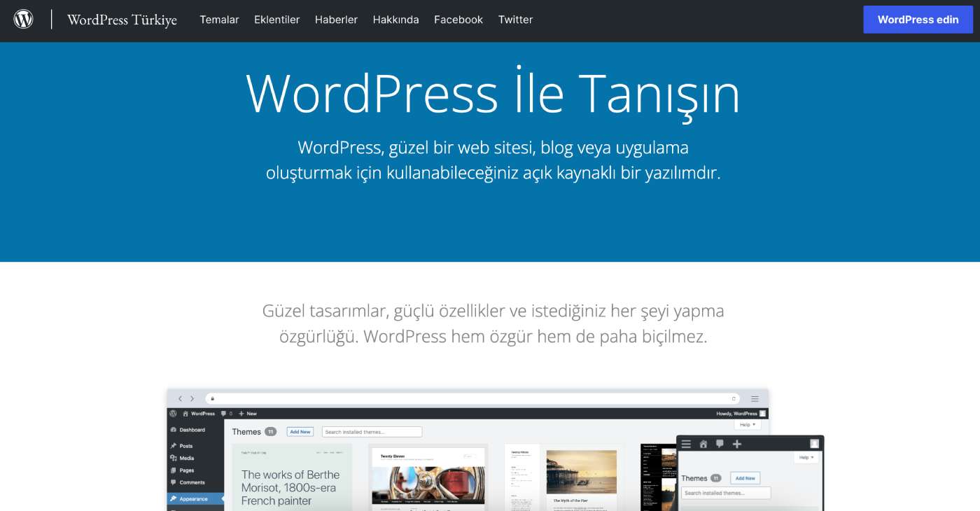The height and width of the screenshot is (511, 980).
Task: Click the WordPress logo in mockup admin bar
Action: [173, 414]
